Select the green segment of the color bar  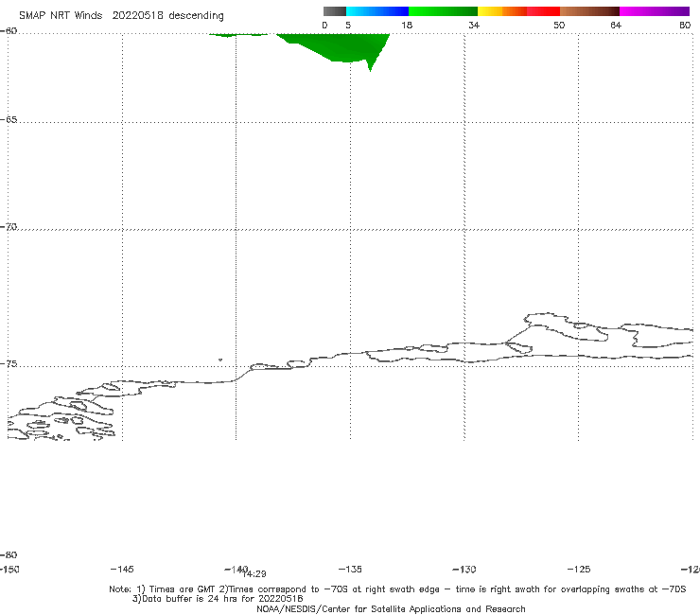(x=443, y=11)
